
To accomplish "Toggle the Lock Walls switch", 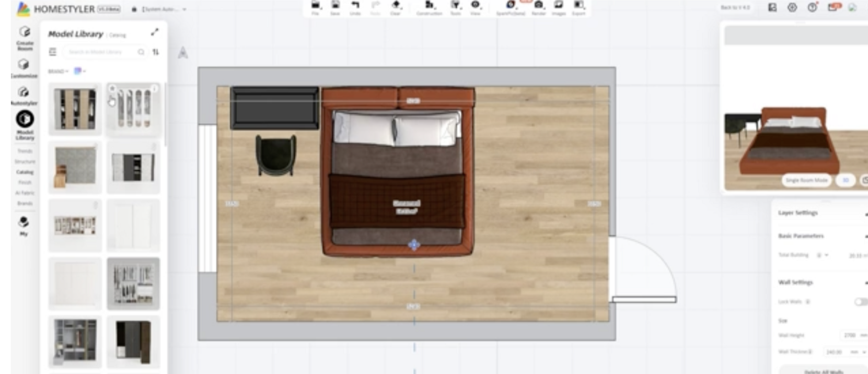I will point(861,301).
